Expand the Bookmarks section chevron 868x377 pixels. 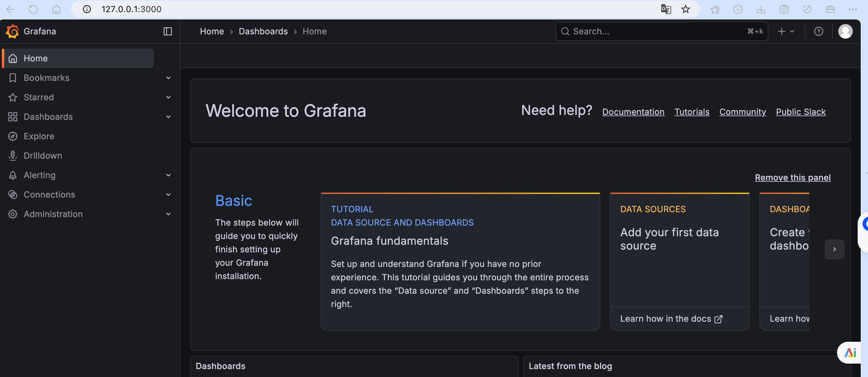click(x=168, y=78)
